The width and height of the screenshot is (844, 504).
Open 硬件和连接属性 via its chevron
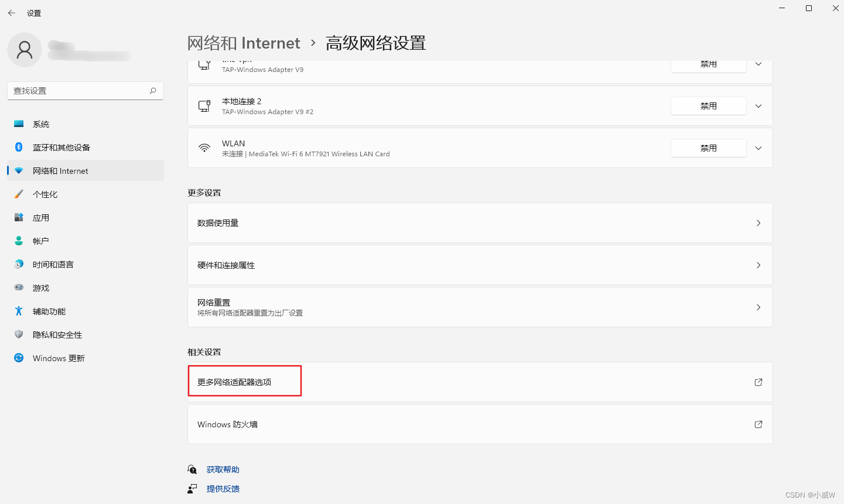758,265
